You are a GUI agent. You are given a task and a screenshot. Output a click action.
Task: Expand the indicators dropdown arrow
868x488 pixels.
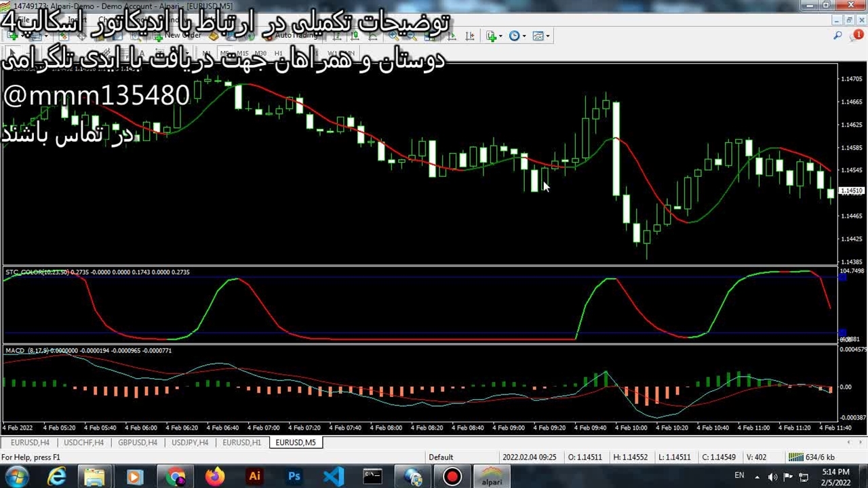[x=500, y=36]
